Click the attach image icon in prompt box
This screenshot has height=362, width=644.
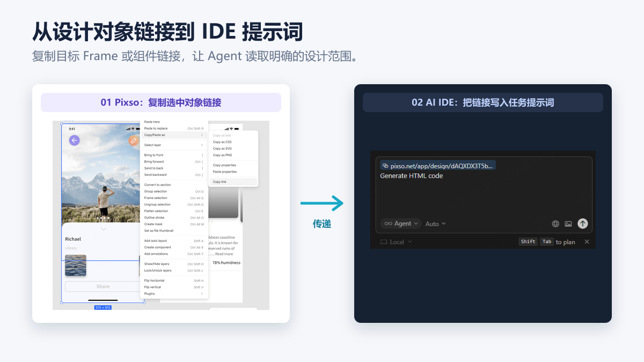pos(568,224)
